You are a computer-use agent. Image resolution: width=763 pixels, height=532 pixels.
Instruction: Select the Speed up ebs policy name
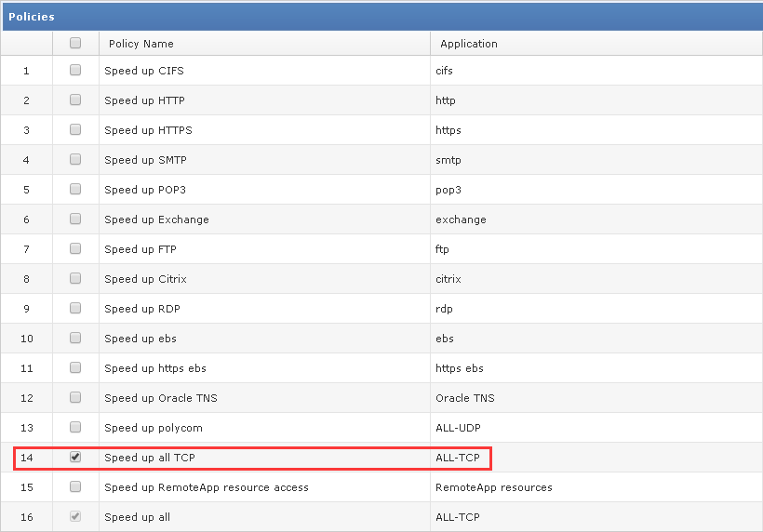coord(141,339)
